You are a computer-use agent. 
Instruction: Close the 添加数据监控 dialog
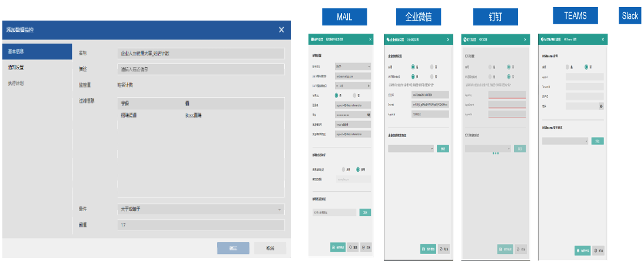coord(281,30)
